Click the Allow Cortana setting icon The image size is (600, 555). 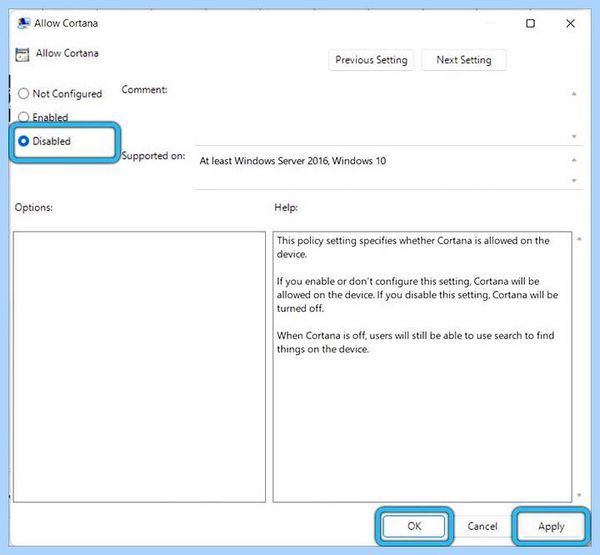(x=22, y=54)
